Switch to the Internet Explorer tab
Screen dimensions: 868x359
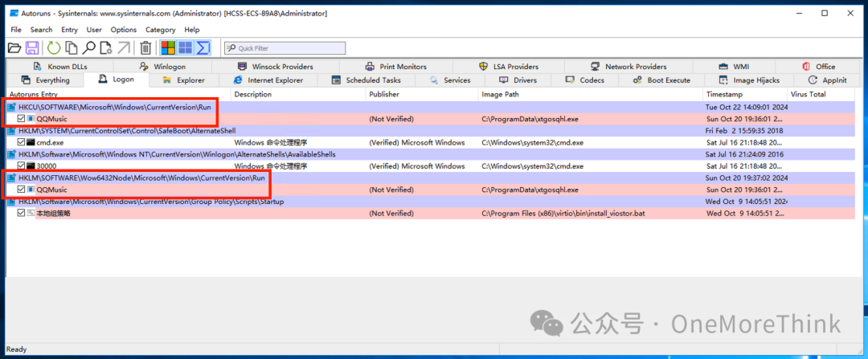(x=268, y=80)
